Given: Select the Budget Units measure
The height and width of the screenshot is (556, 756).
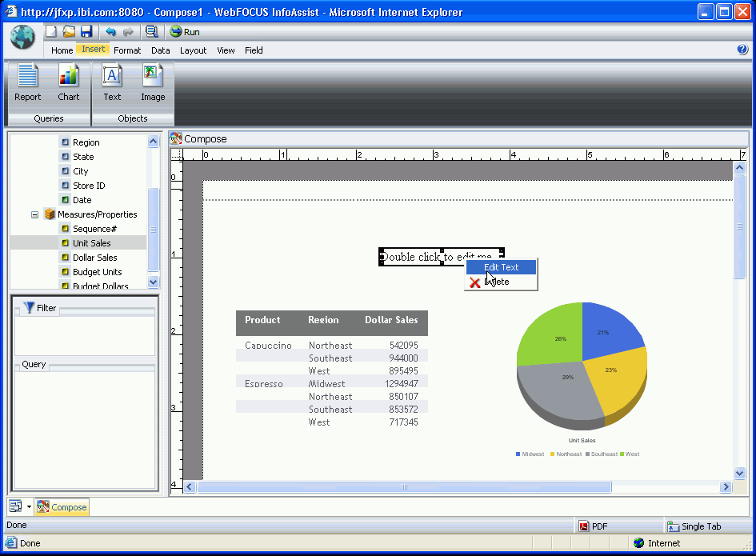Looking at the screenshot, I should 97,272.
